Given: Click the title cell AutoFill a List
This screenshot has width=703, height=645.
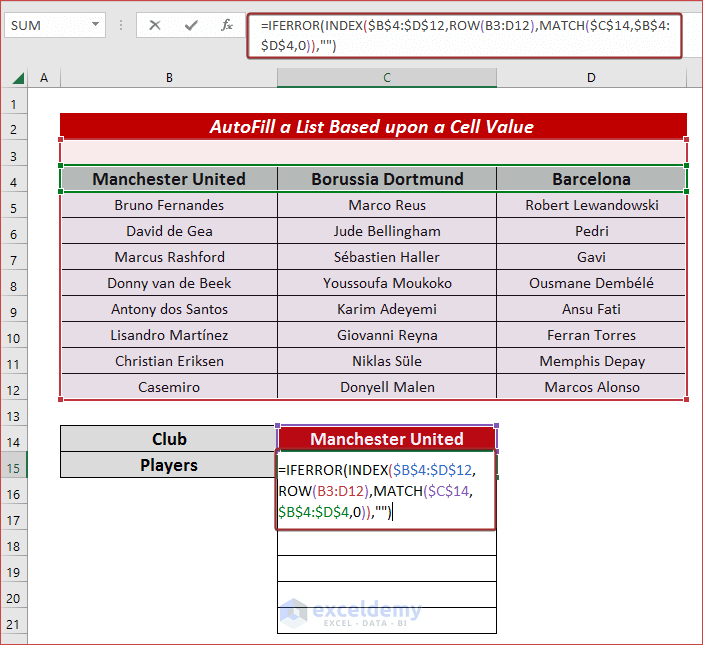Looking at the screenshot, I should [x=373, y=127].
